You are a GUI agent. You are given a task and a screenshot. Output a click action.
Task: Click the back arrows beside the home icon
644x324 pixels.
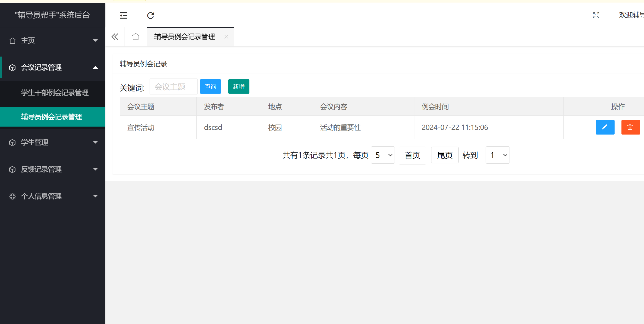coord(115,37)
